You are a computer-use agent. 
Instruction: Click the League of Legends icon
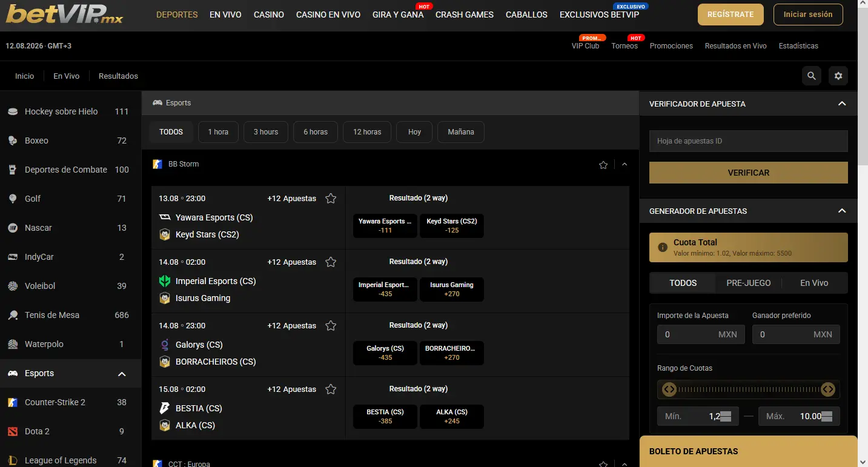[x=13, y=460]
